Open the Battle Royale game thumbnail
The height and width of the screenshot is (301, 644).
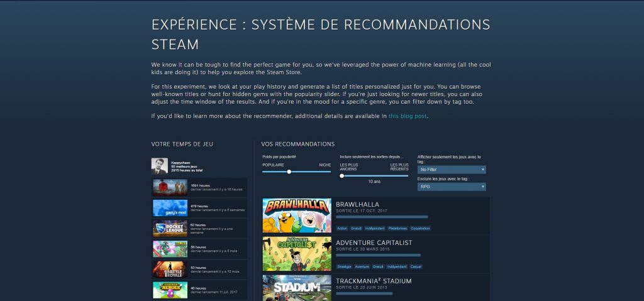(x=170, y=270)
